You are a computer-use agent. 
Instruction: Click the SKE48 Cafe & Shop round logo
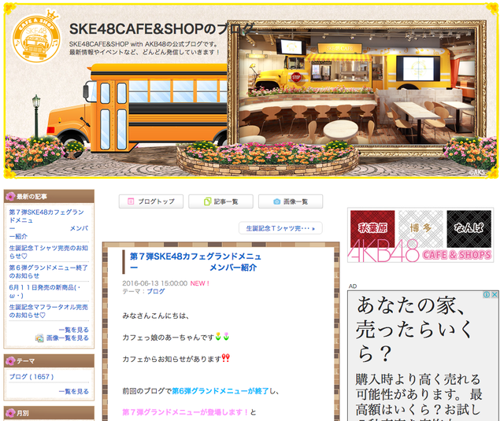[36, 38]
